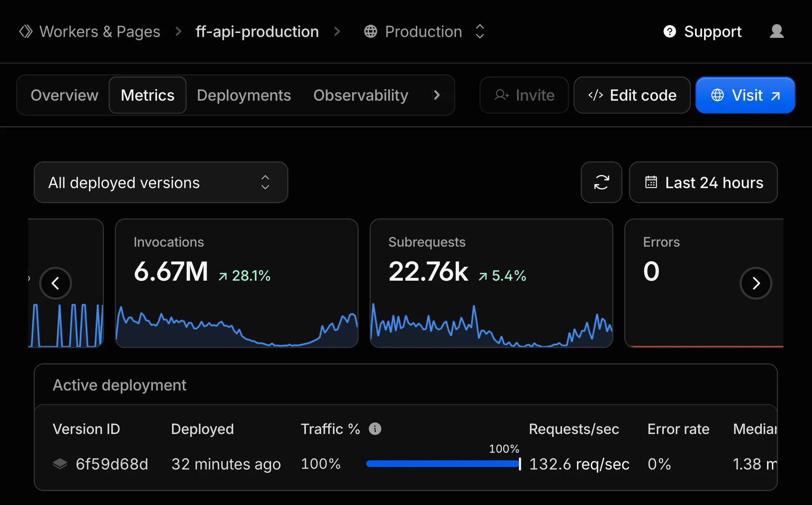Open the Observability tab
This screenshot has height=505, width=812.
(361, 95)
